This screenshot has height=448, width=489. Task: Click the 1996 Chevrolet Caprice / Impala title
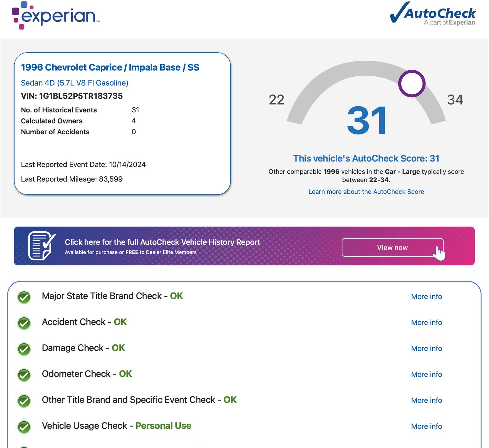pos(110,68)
